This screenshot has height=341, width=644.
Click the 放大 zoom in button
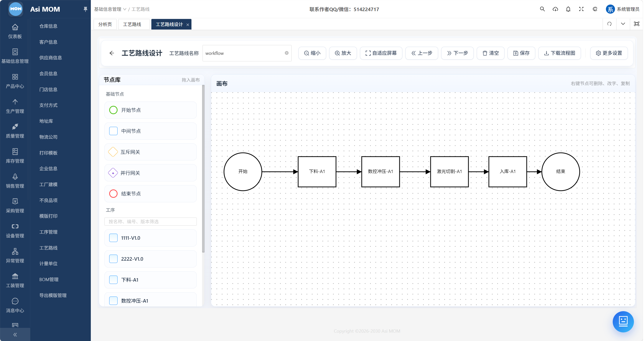(343, 53)
